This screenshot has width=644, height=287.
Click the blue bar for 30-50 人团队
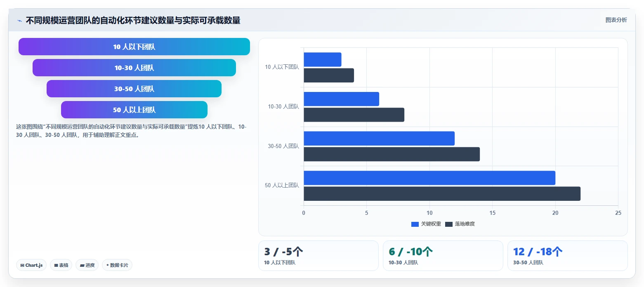tap(379, 139)
